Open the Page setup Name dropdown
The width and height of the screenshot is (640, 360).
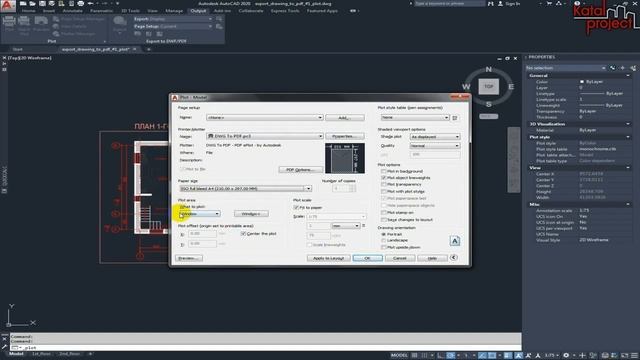click(x=264, y=118)
